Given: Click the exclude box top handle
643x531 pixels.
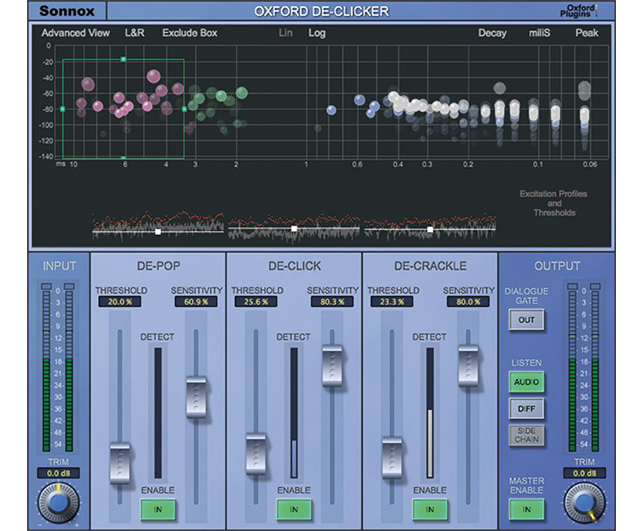Looking at the screenshot, I should tap(123, 59).
